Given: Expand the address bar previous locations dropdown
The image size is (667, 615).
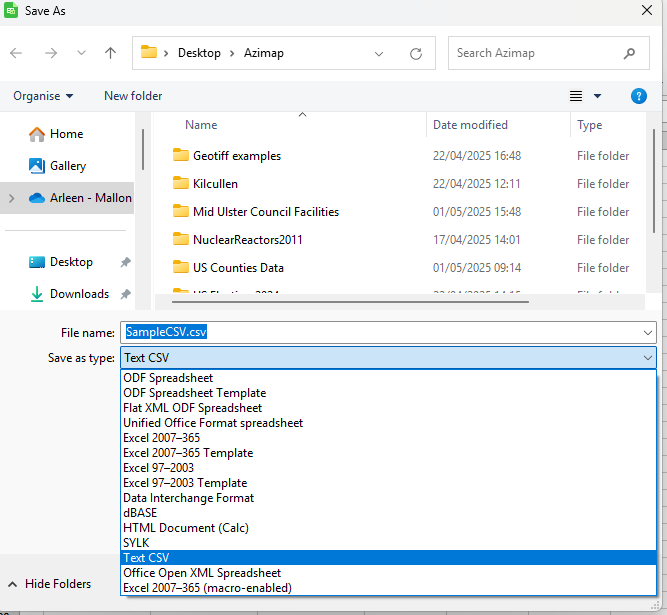Looking at the screenshot, I should point(379,54).
